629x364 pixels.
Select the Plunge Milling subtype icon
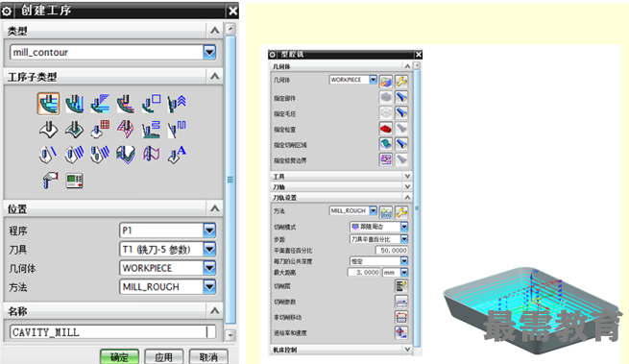click(74, 104)
